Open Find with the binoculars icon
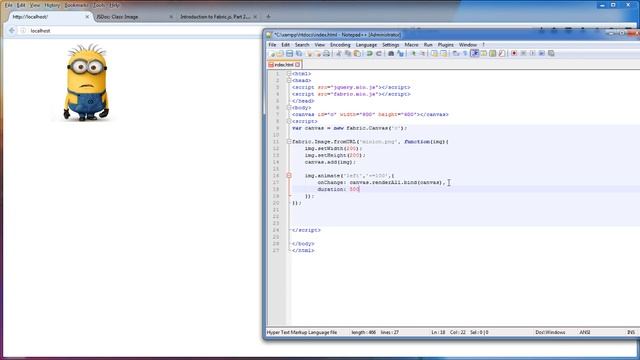Viewport: 640px width, 360px height. pyautogui.click(x=391, y=53)
